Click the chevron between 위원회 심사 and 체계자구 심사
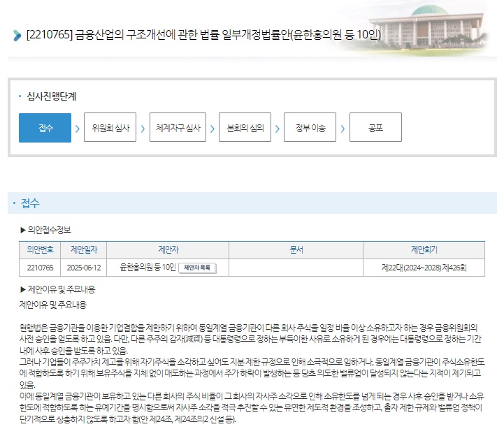The width and height of the screenshot is (504, 429). tap(143, 129)
